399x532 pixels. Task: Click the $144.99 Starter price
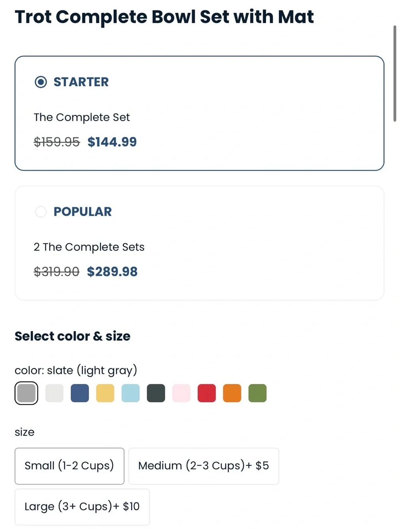(x=112, y=142)
